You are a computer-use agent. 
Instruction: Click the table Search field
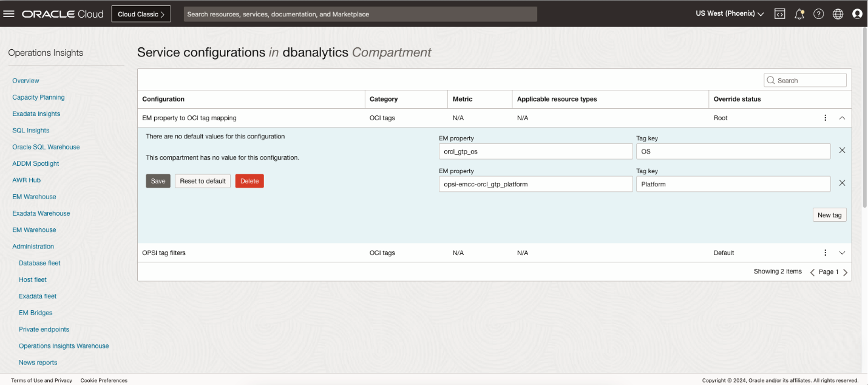[805, 80]
